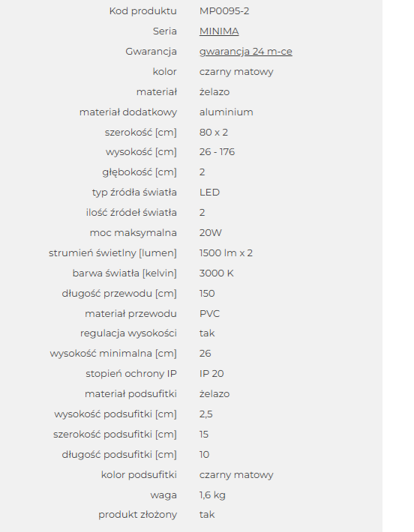Click the IP 20 protection rating value
414x532 pixels.
coord(211,374)
